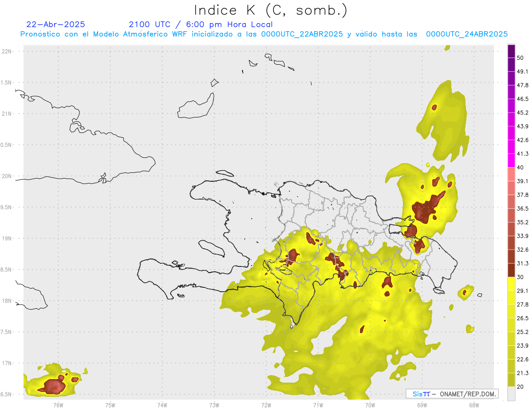Click the legend value '37.8'

[x=523, y=195]
